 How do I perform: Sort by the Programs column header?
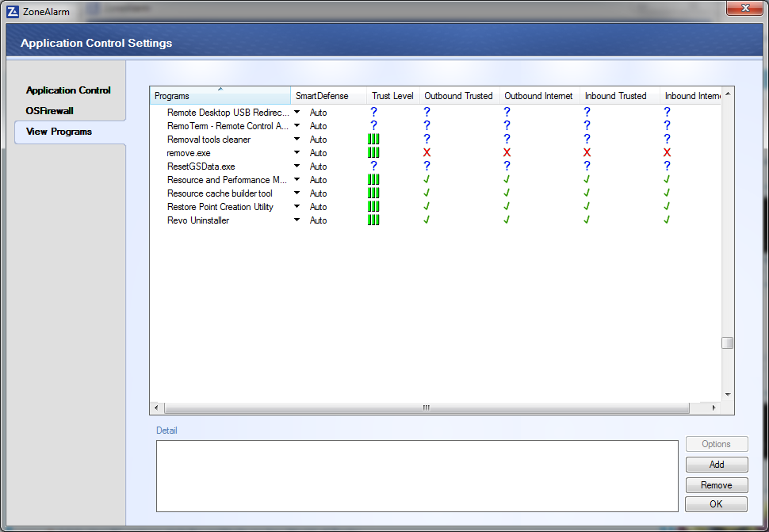(220, 96)
